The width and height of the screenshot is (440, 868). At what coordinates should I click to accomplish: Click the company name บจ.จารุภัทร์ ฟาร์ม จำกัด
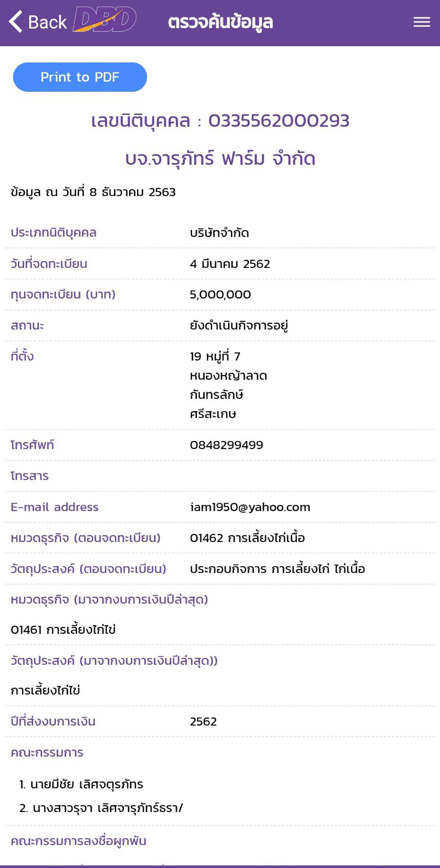tap(220, 158)
